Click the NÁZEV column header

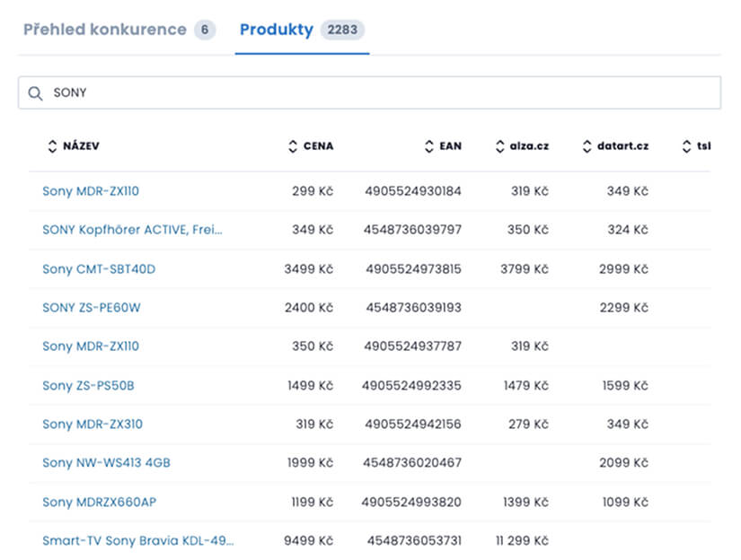tap(81, 146)
